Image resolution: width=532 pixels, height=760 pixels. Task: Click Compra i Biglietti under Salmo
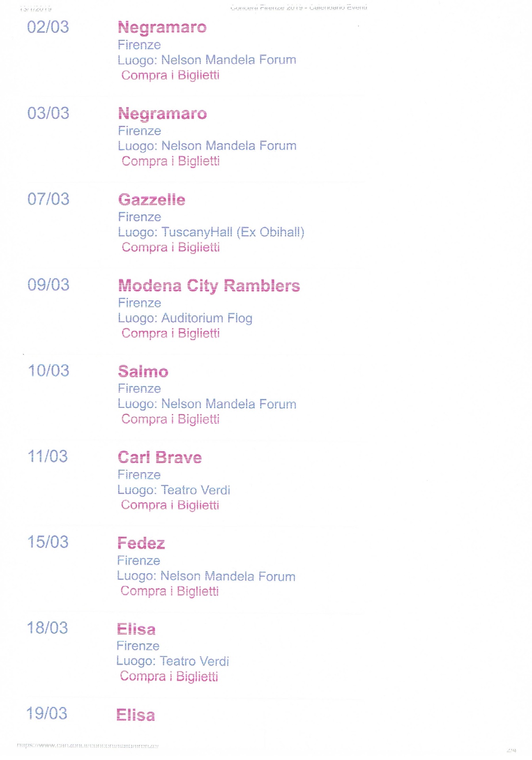pos(170,419)
